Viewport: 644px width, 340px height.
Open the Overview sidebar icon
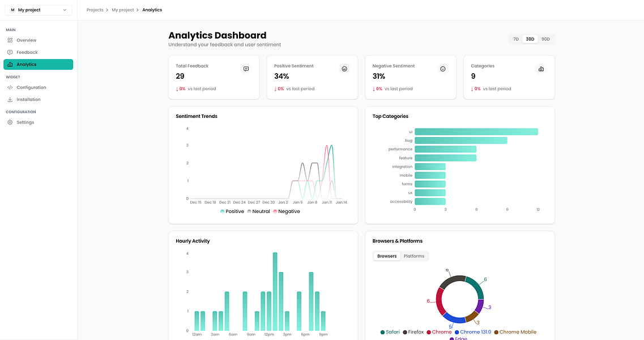click(10, 40)
